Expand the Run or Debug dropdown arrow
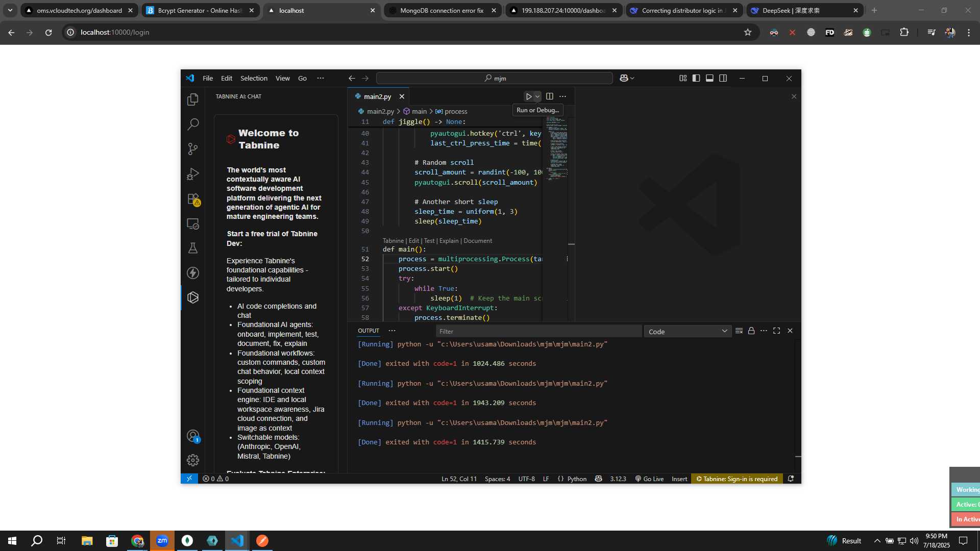980x551 pixels. 537,96
